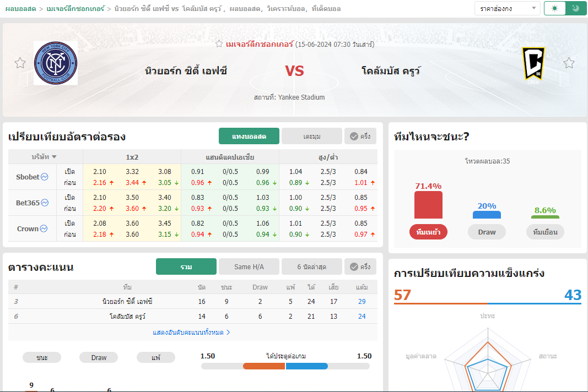Open Crown odds trend icon
Screen dimensions: 588x392
coord(44,228)
